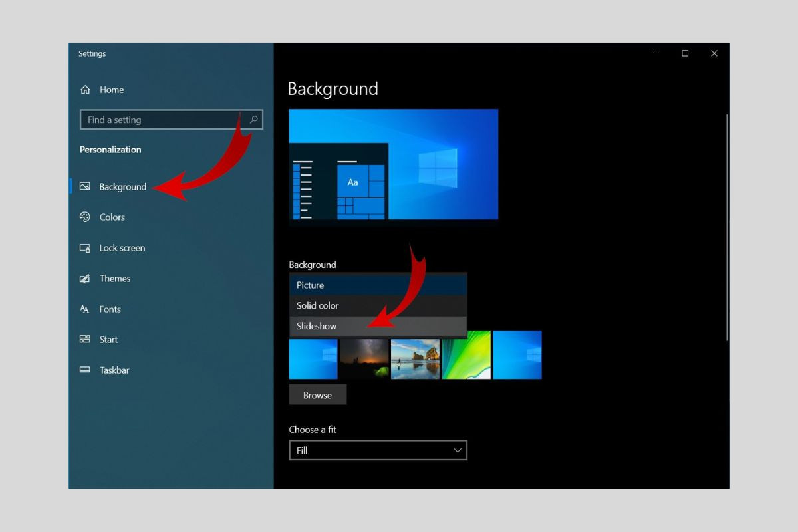Image resolution: width=798 pixels, height=532 pixels.
Task: Click the Home house icon
Action: (85, 90)
